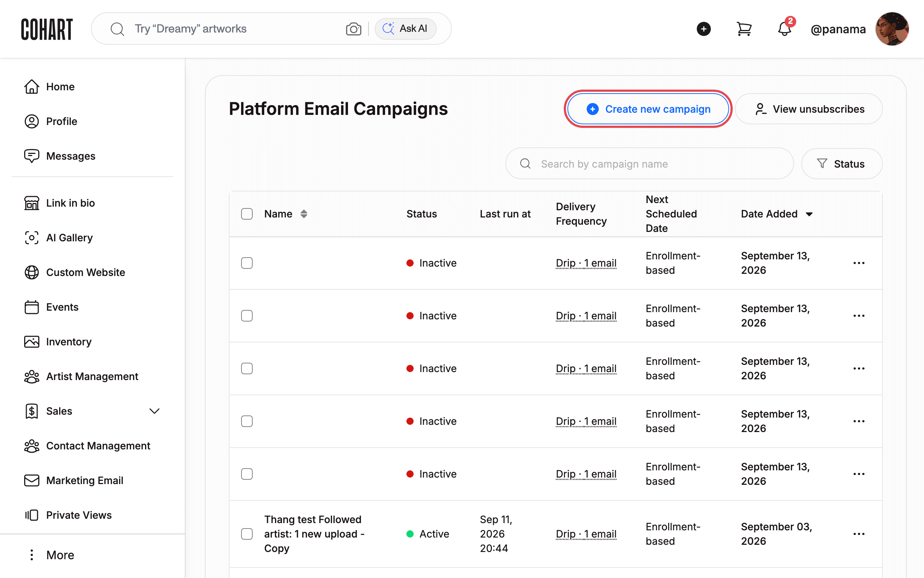The width and height of the screenshot is (924, 578).
Task: Click the Artist Management people icon
Action: tap(32, 376)
